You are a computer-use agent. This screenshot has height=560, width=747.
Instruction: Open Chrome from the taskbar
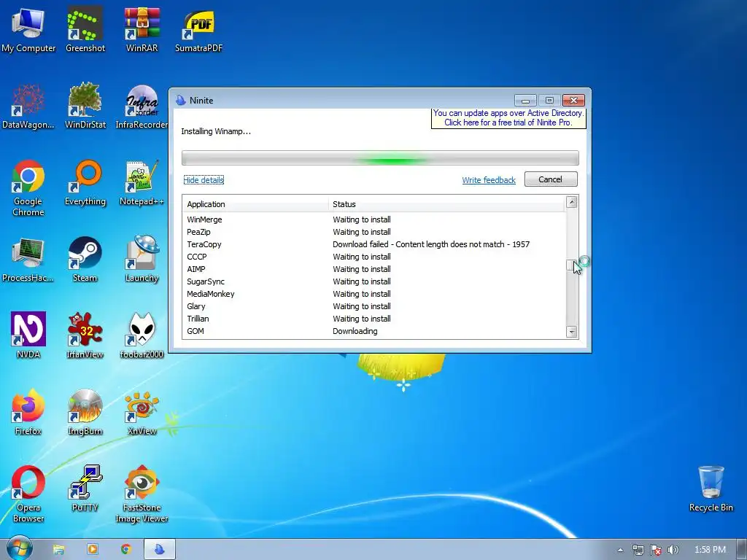pyautogui.click(x=125, y=550)
